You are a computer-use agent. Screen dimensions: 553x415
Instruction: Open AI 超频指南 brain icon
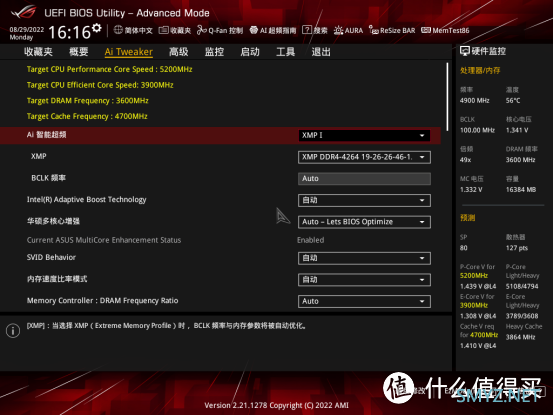coord(254,30)
